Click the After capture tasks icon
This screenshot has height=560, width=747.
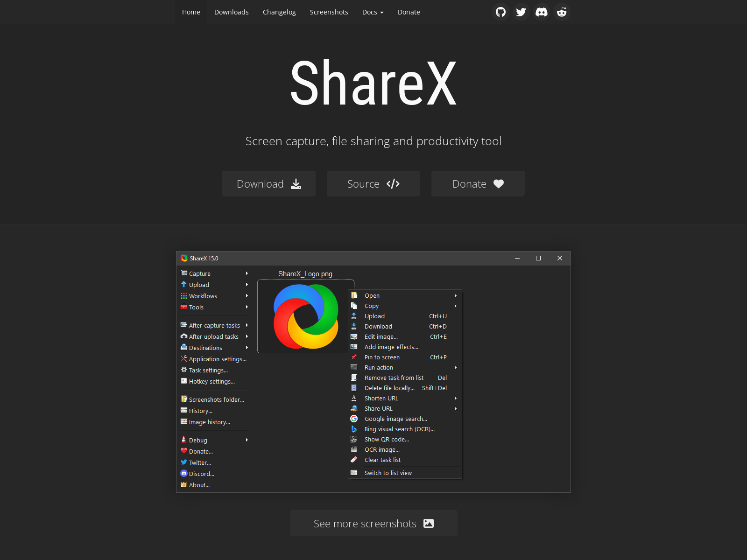(x=184, y=325)
